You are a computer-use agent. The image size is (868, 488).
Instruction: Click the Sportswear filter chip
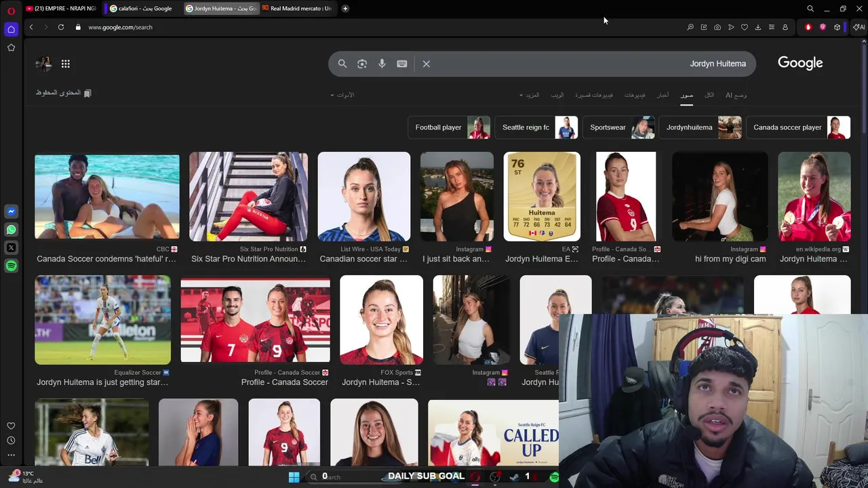tap(619, 127)
